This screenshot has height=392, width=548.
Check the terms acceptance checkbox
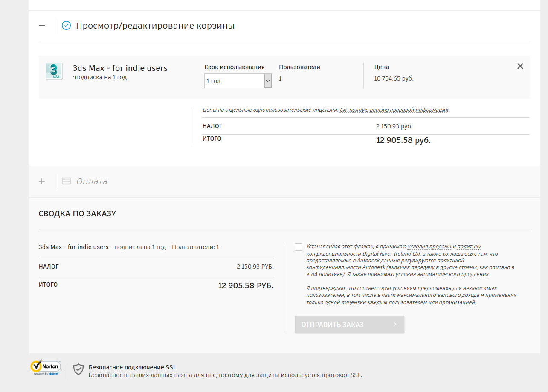coord(299,247)
